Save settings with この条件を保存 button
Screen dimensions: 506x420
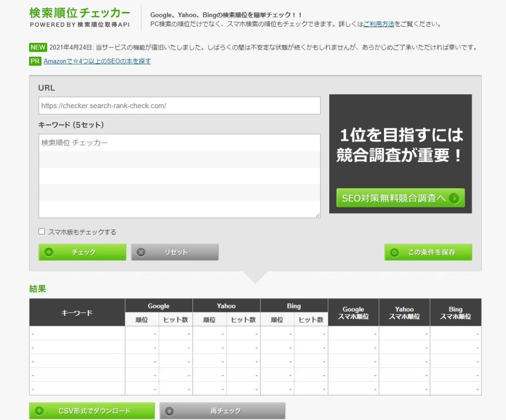pyautogui.click(x=428, y=252)
